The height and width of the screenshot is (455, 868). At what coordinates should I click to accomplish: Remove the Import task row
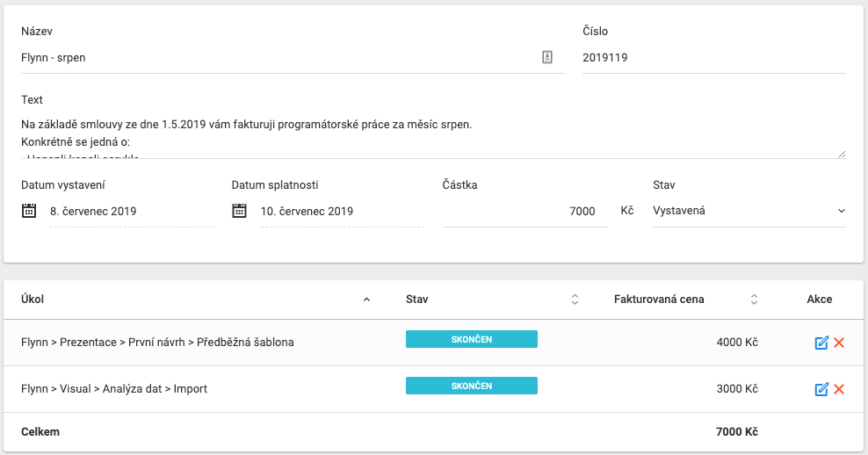tap(839, 389)
